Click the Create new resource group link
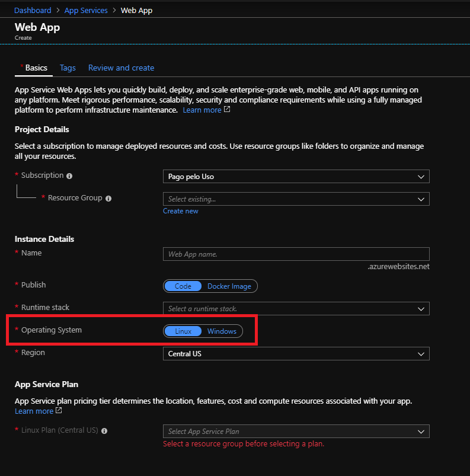Viewport: 470px width, 476px height. coord(181,211)
